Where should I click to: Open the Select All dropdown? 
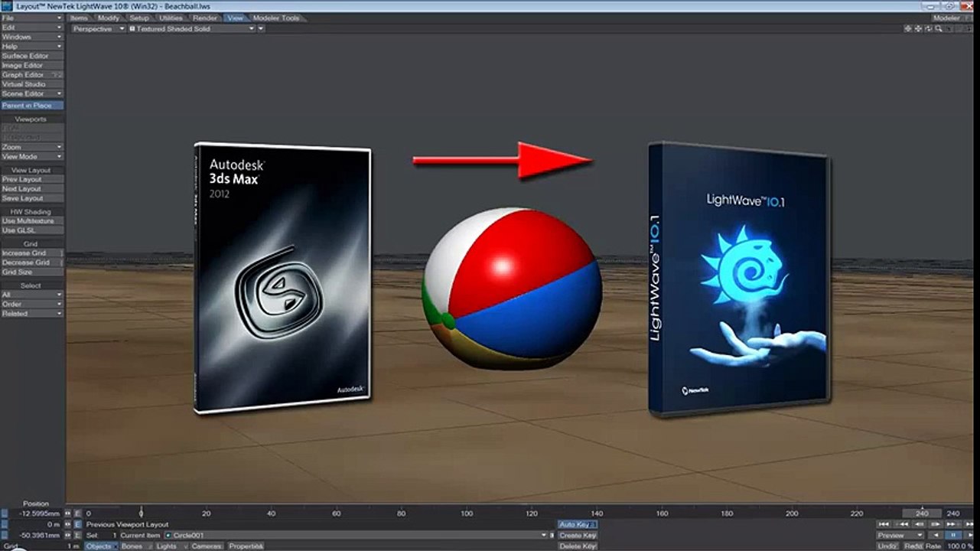[32, 295]
